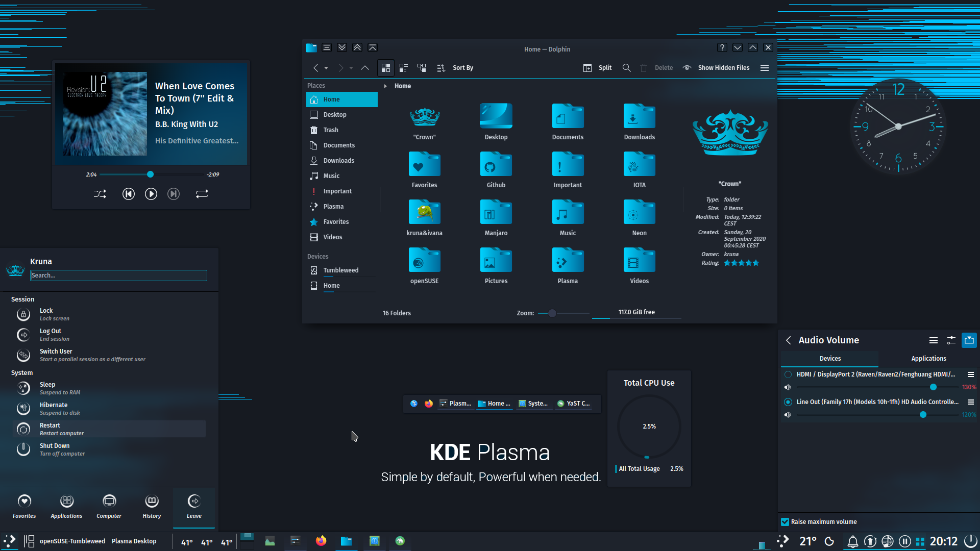980x551 pixels.
Task: Select Trash in Places sidebar
Action: (342, 130)
